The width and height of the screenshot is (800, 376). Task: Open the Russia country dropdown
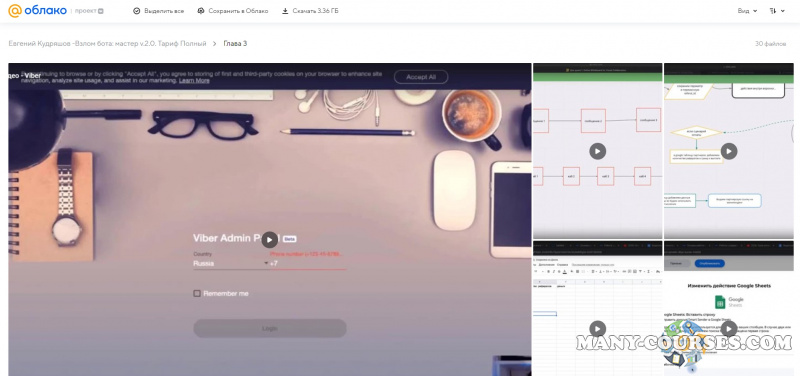coord(231,263)
